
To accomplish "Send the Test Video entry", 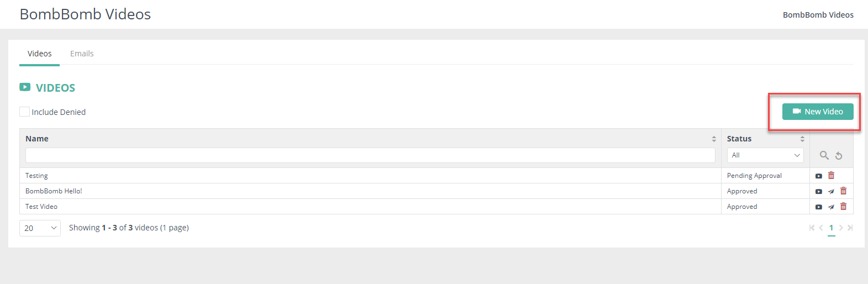I will [x=831, y=207].
